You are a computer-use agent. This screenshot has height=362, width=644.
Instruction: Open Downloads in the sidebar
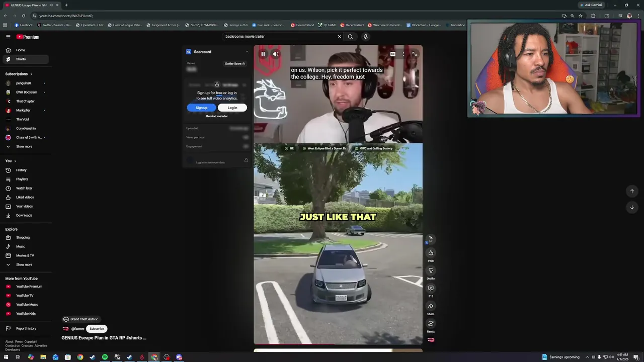point(25,215)
